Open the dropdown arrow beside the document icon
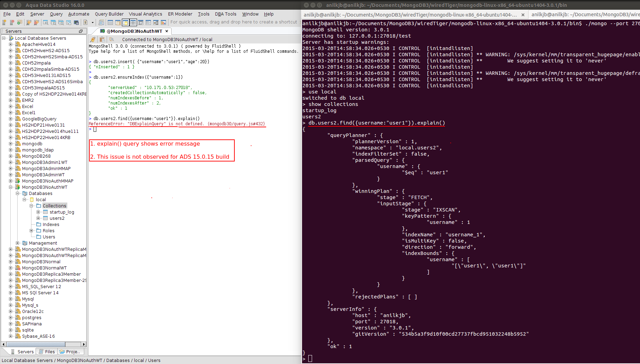Viewport: 640px width, 364px height. point(93,22)
